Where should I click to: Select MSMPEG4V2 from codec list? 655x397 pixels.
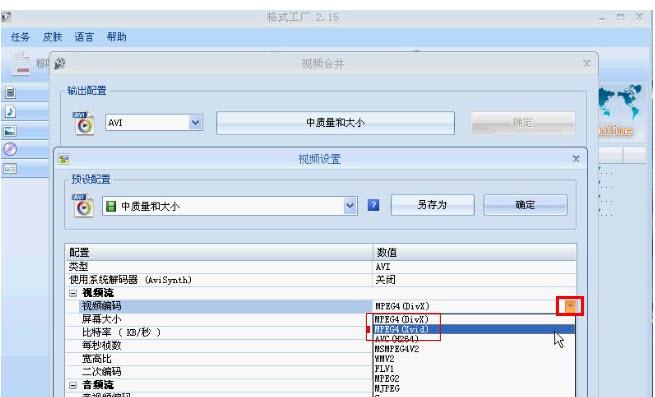474,349
